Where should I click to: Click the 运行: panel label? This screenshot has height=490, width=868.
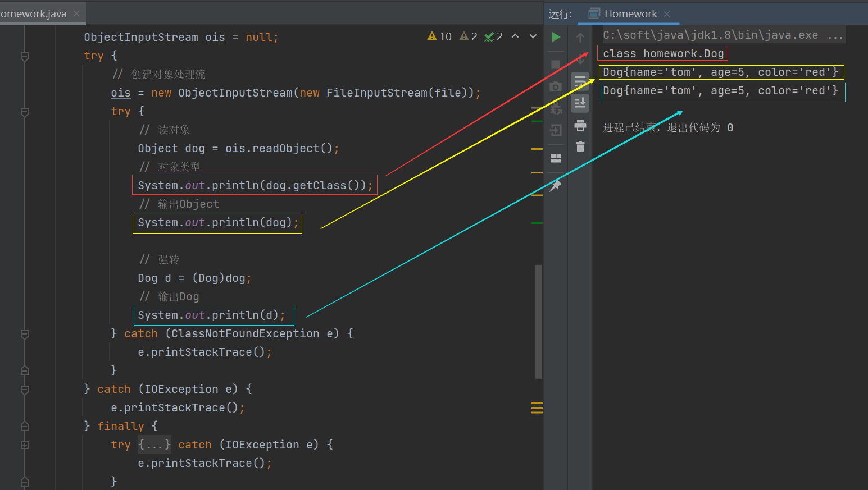pyautogui.click(x=560, y=14)
